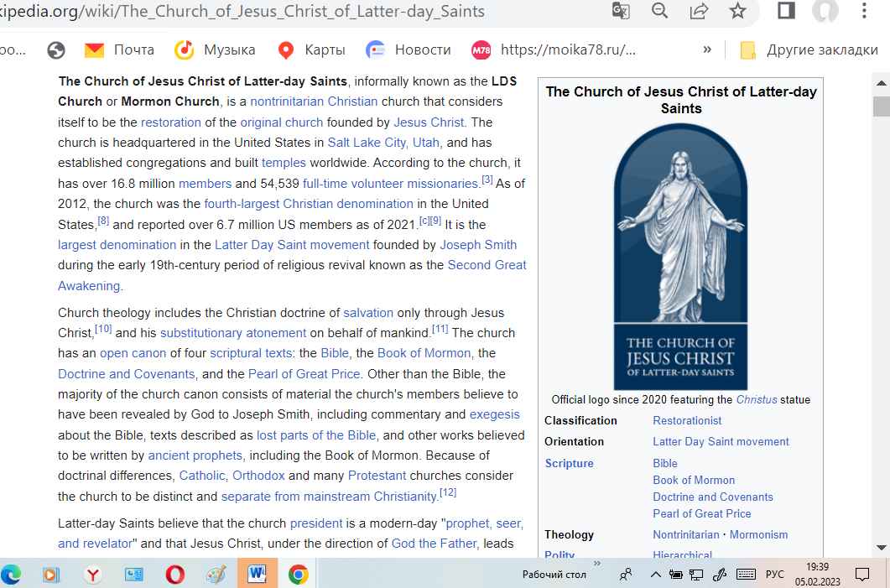Viewport: 890px width, 588px height.
Task: Open the Chrome profile avatar
Action: pyautogui.click(x=825, y=11)
